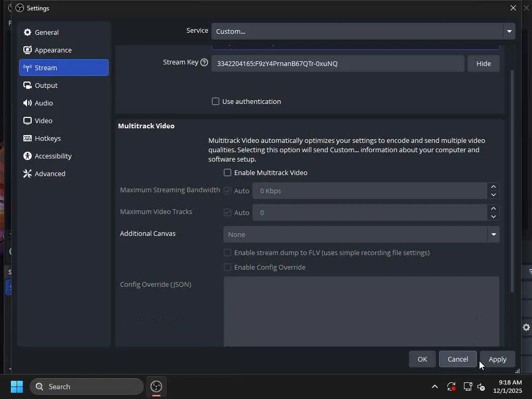Click the muted volume tray icon
Image resolution: width=532 pixels, height=399 pixels.
[x=481, y=387]
